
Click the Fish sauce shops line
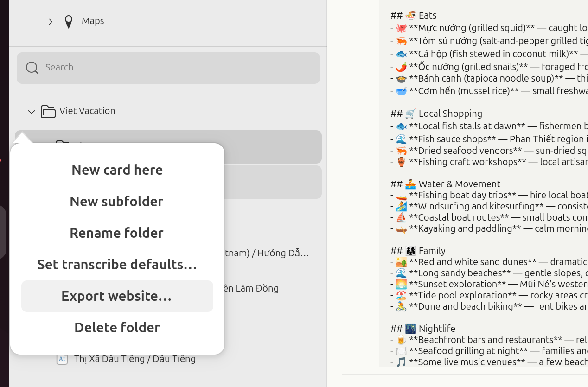pyautogui.click(x=489, y=139)
